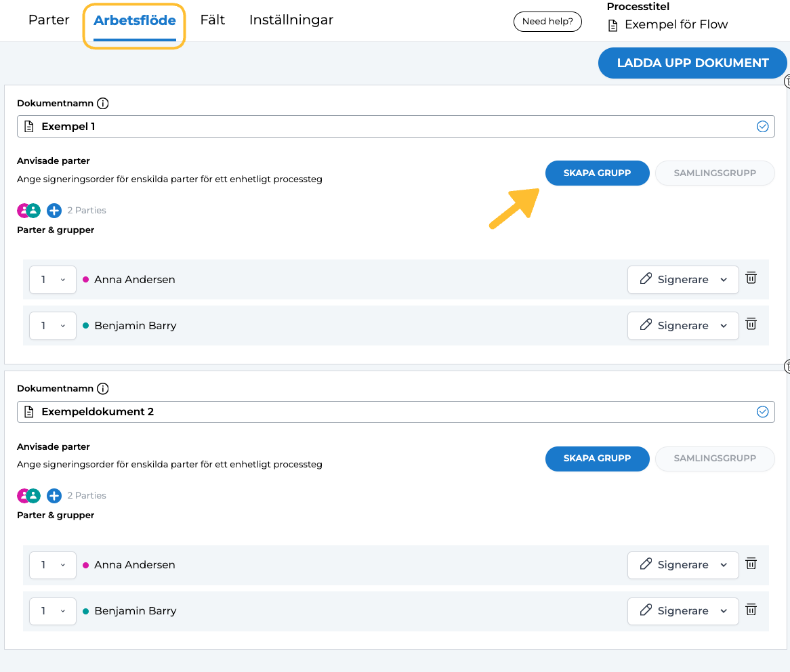
Task: Open the Inställningar tab
Action: (x=291, y=20)
